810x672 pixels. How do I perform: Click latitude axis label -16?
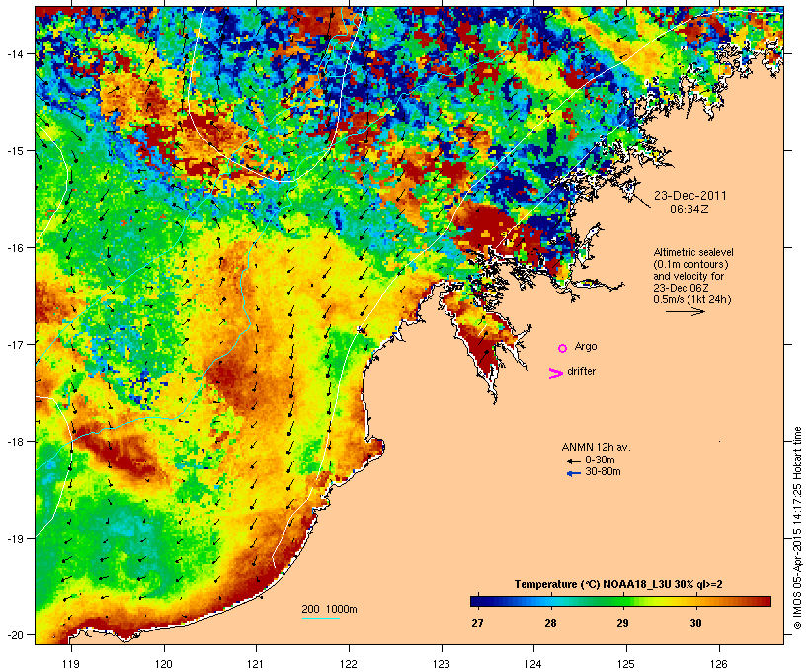coord(14,248)
